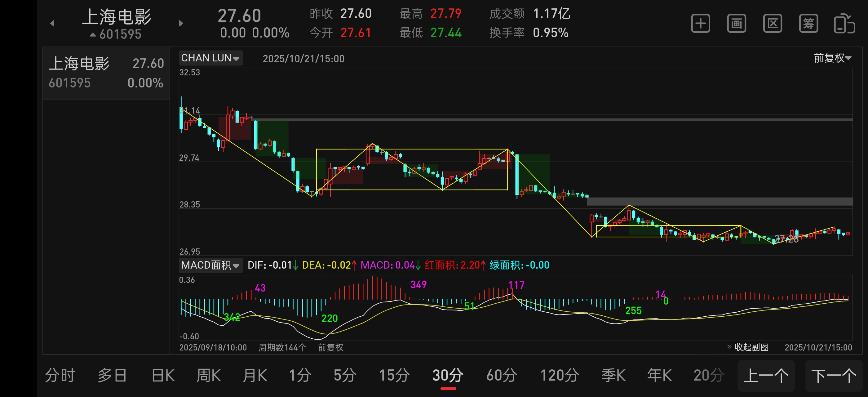Select the 5分 period tab
The width and height of the screenshot is (868, 397).
click(x=345, y=375)
